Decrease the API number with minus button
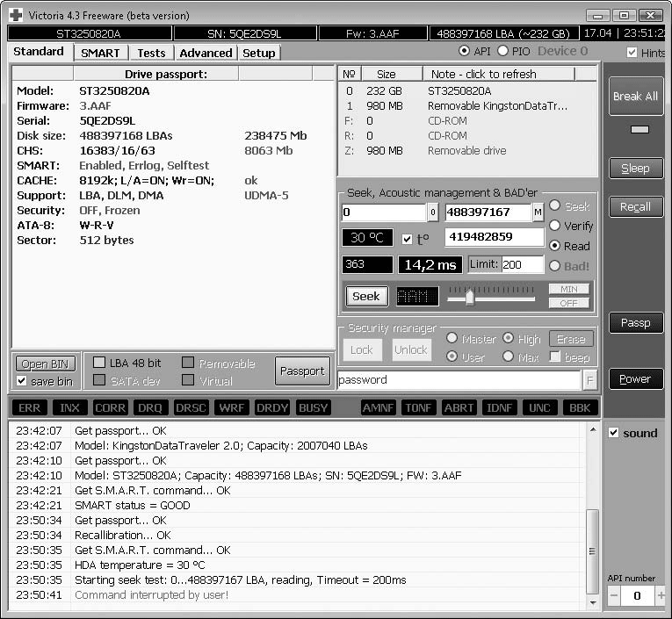This screenshot has width=672, height=619. tap(614, 596)
